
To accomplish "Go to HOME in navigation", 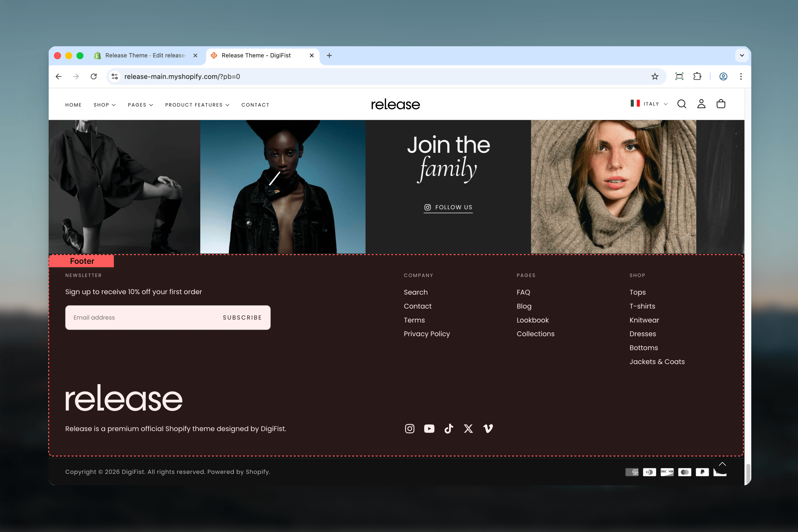I will (73, 105).
